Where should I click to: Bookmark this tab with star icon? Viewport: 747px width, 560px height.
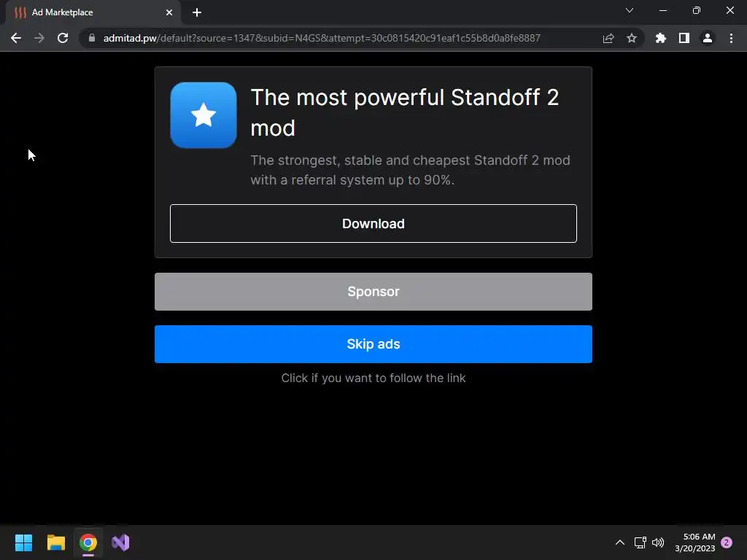click(632, 38)
